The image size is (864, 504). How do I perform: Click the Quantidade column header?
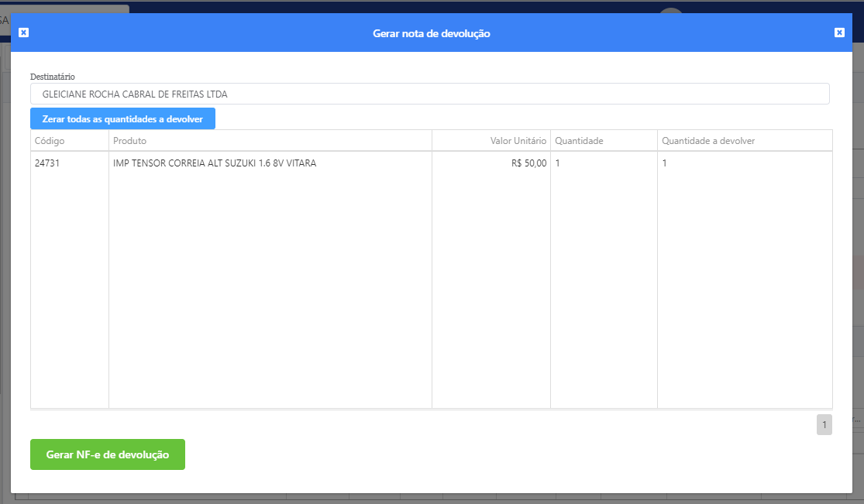(579, 141)
